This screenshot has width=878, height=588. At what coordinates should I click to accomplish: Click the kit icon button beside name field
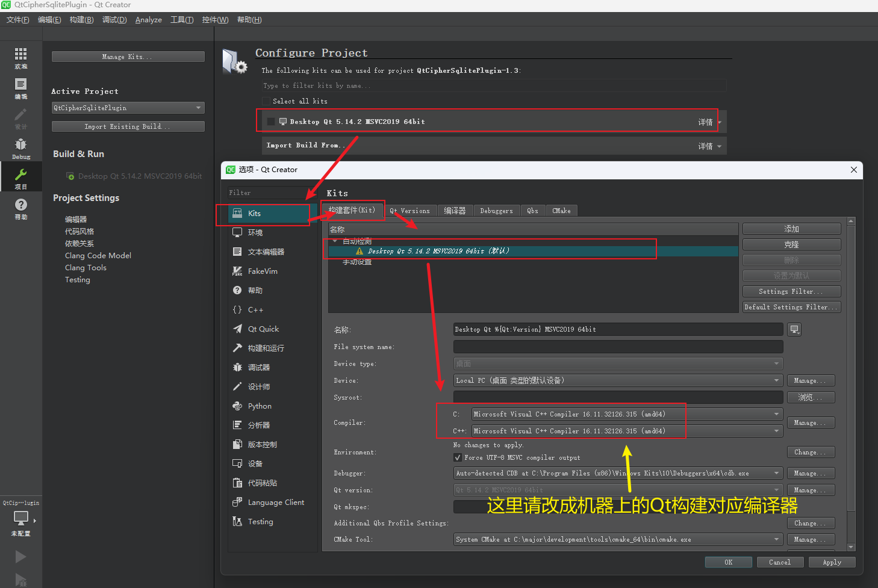click(794, 329)
